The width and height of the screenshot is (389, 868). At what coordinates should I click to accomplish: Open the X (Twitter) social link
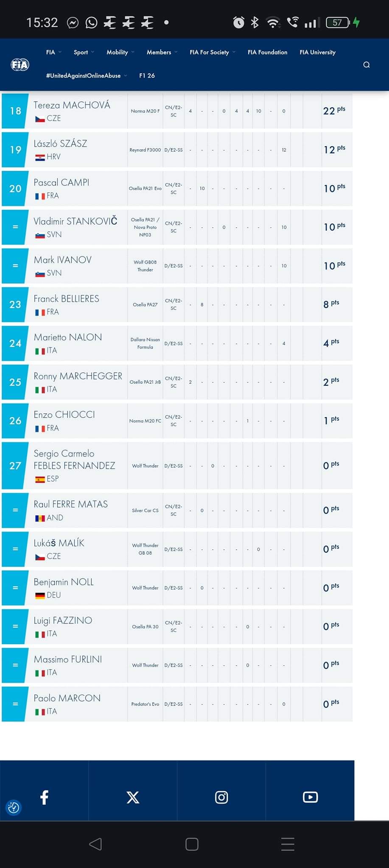(133, 797)
